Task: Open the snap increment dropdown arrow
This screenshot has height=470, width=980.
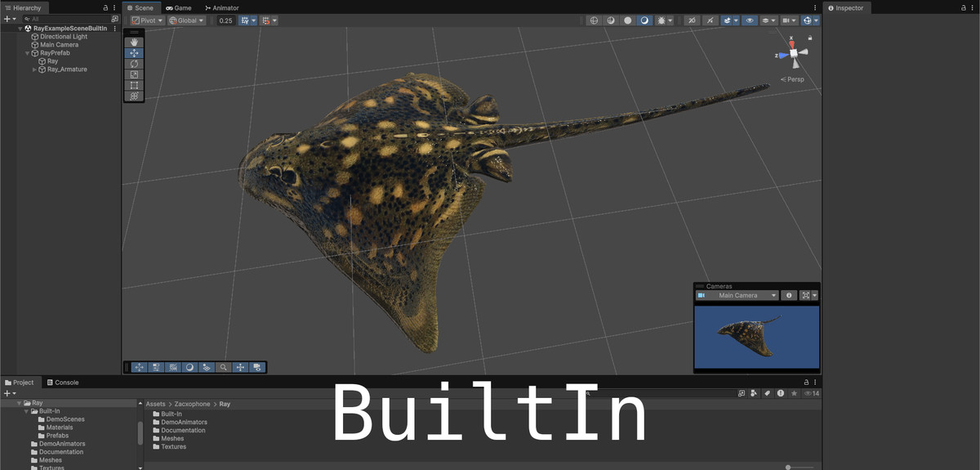Action: (x=274, y=20)
